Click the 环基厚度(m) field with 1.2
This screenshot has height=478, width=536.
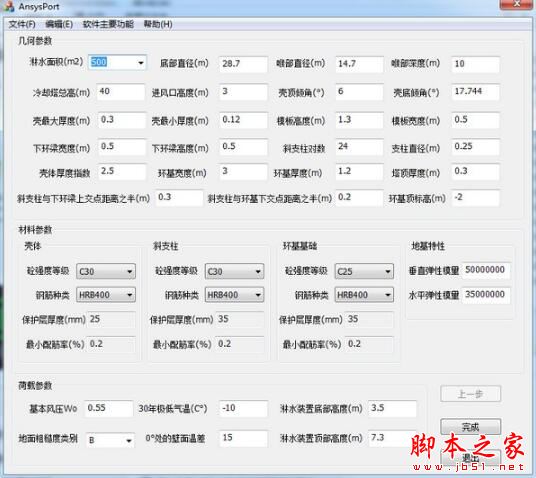coord(359,172)
